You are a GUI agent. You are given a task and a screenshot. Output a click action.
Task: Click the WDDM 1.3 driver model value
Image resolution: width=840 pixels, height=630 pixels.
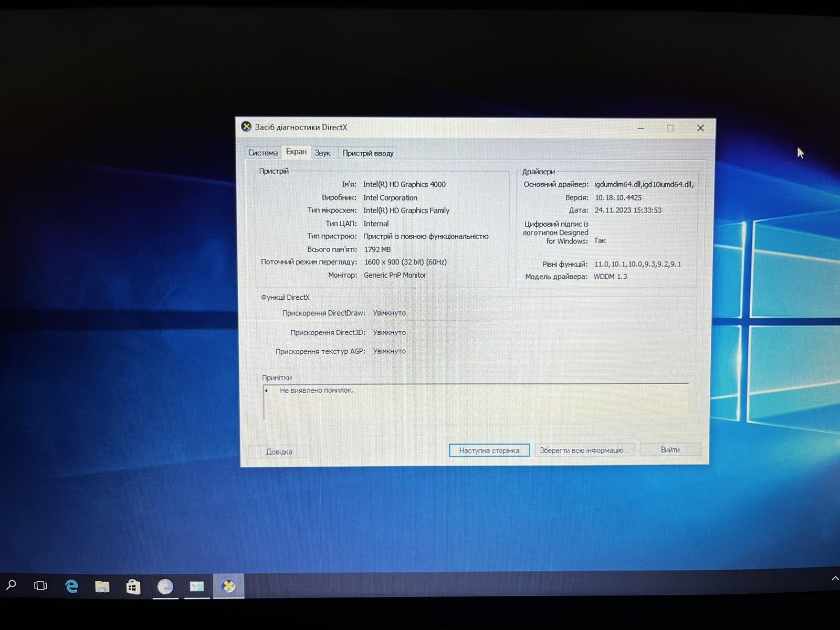click(x=610, y=277)
